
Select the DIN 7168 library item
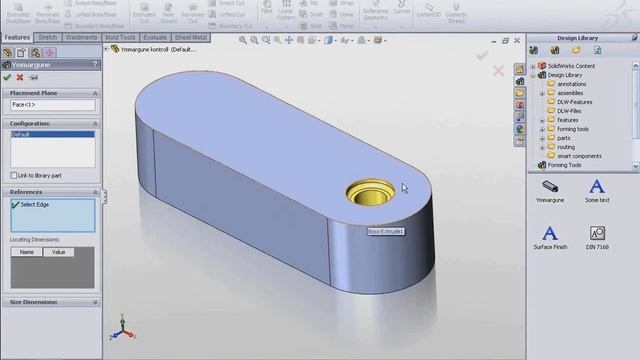597,238
